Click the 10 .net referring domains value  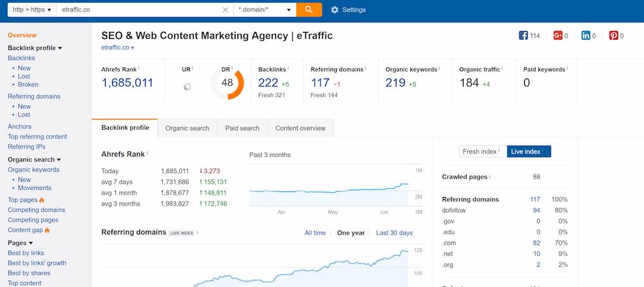537,254
